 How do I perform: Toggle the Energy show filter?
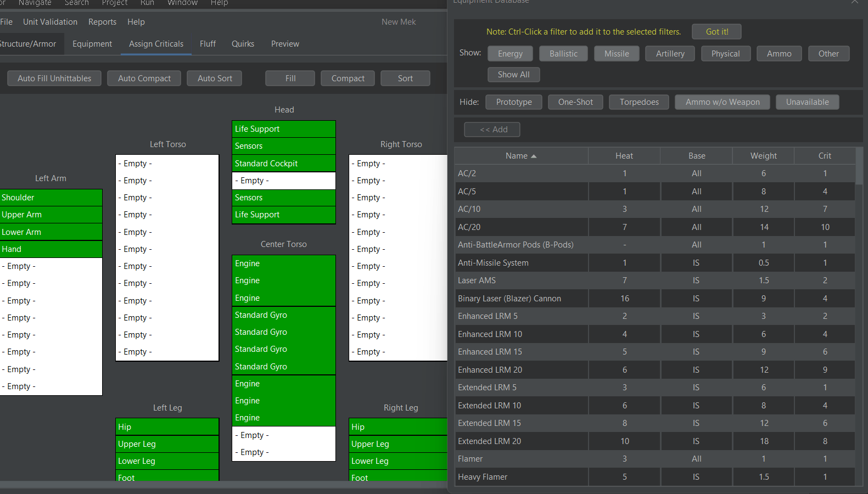(x=510, y=54)
